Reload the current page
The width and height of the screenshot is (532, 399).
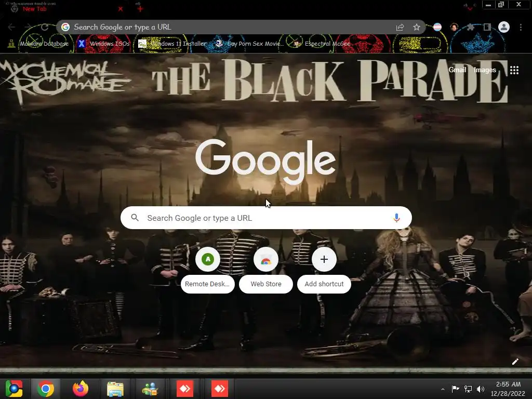coord(45,27)
